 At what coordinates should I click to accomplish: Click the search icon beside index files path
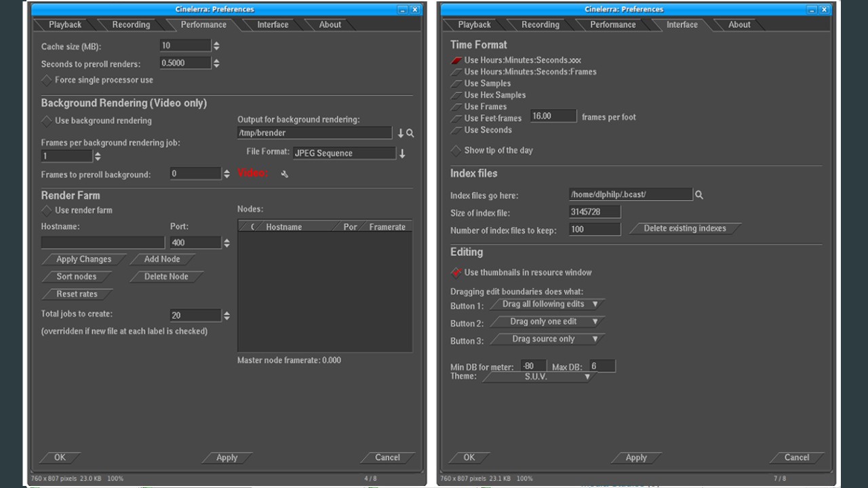tap(699, 195)
